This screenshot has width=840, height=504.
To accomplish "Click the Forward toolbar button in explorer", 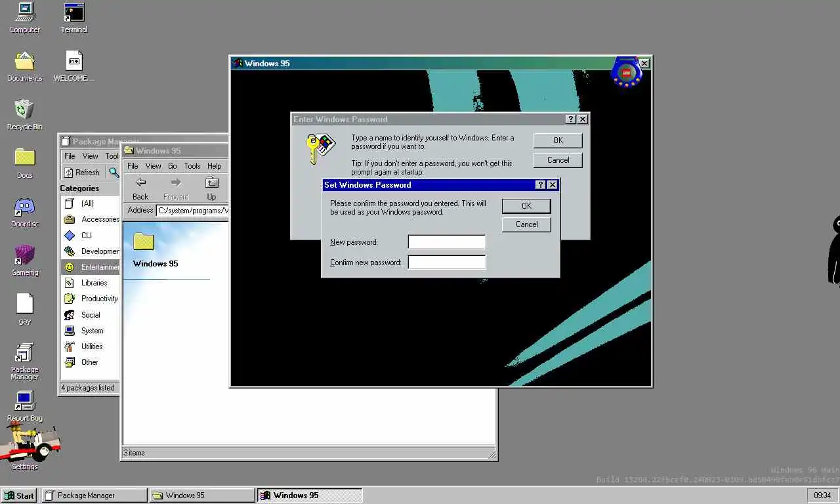I will pyautogui.click(x=176, y=188).
